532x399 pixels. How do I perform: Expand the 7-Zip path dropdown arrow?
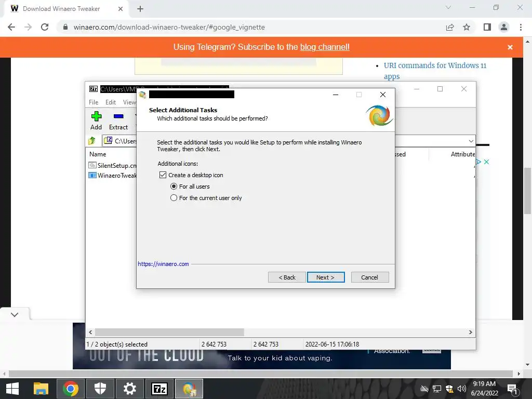[471, 141]
